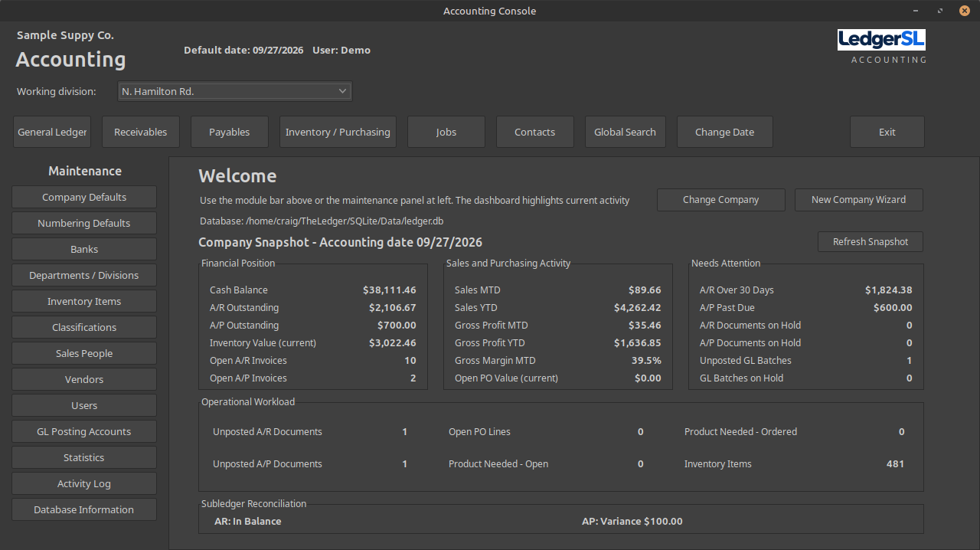The image size is (980, 550).
Task: Click the database path text
Action: coord(322,221)
